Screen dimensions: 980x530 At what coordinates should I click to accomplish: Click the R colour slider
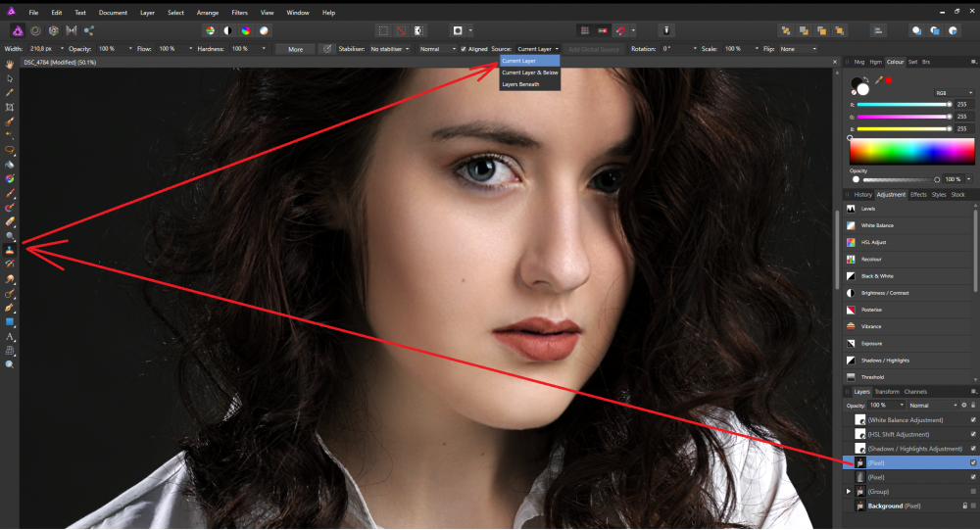click(x=905, y=105)
